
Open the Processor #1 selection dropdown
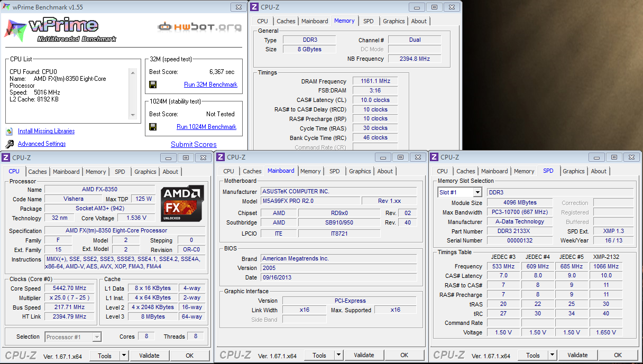(97, 337)
